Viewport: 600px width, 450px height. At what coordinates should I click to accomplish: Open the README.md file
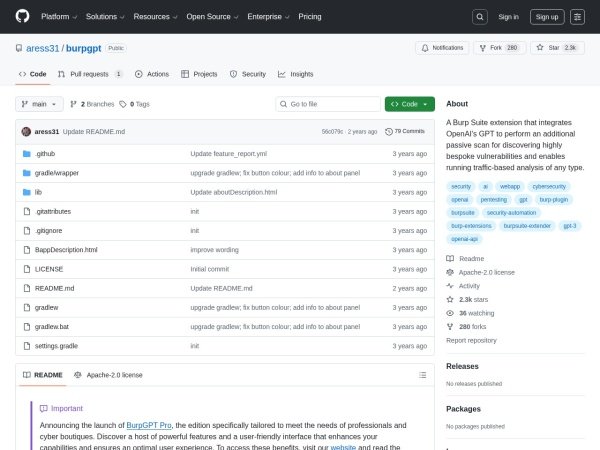click(x=54, y=288)
